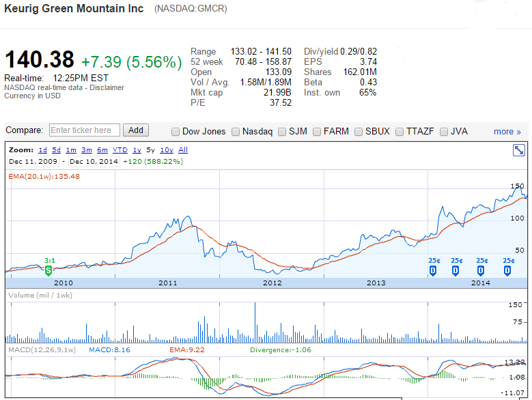Click the +7.39 (5.56%) price change
Image resolution: width=532 pixels, height=400 pixels.
pos(132,62)
